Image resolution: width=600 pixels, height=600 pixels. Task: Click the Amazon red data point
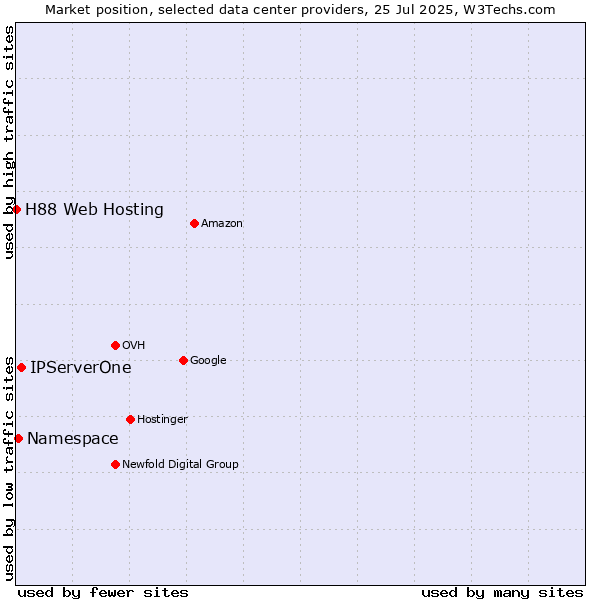click(x=194, y=223)
